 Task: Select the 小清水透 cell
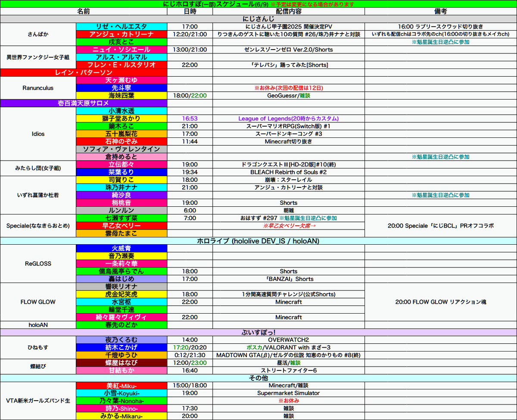(x=121, y=111)
